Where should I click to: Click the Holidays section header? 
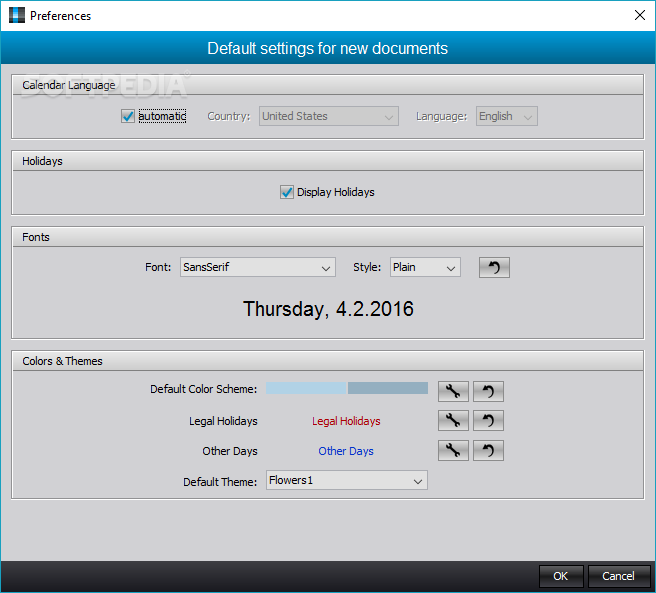328,161
